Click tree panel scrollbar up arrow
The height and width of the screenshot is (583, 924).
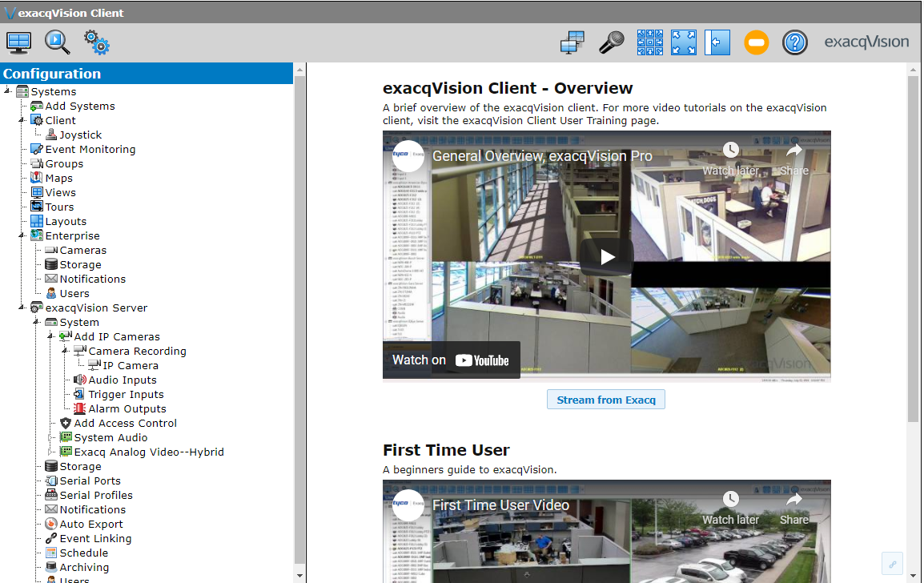pyautogui.click(x=300, y=70)
